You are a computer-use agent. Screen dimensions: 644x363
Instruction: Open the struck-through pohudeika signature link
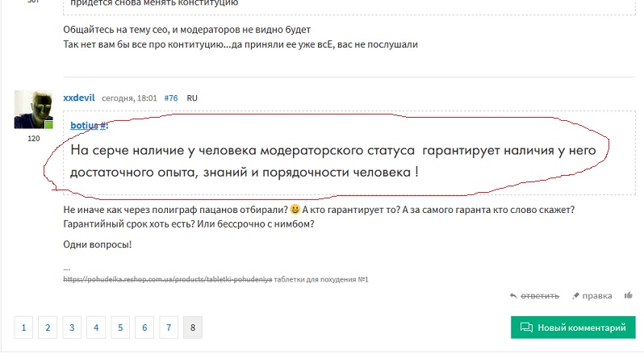[168, 279]
